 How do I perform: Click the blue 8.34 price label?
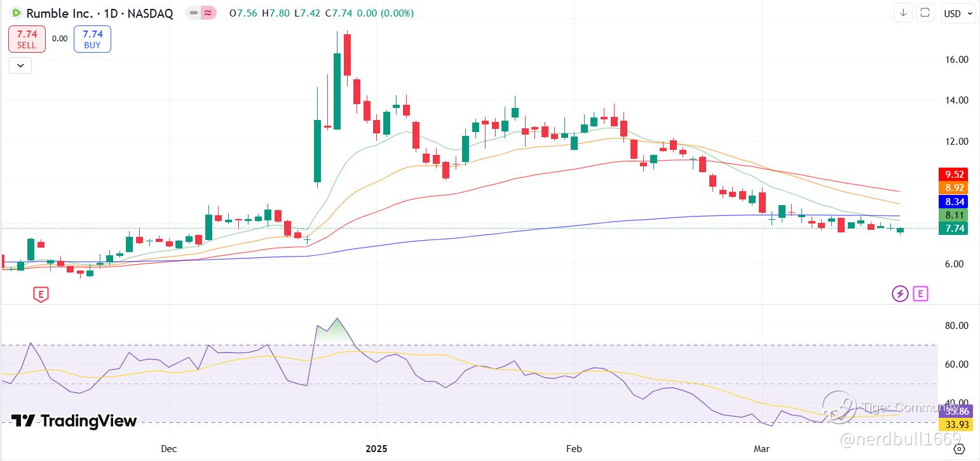955,201
